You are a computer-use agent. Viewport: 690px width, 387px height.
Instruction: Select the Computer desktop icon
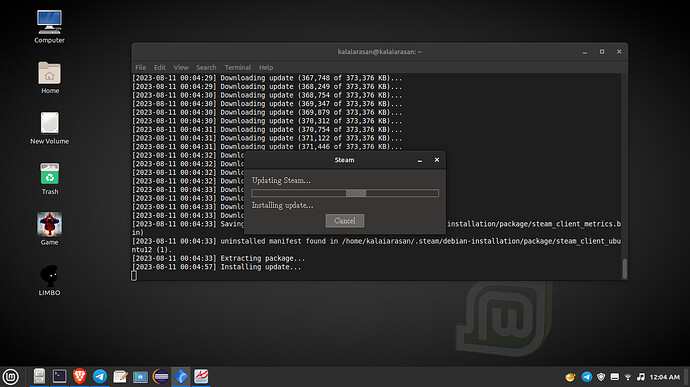(49, 26)
